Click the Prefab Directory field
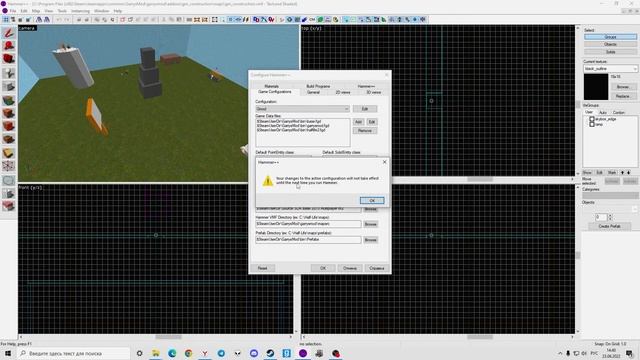The height and width of the screenshot is (360, 640). coord(308,240)
